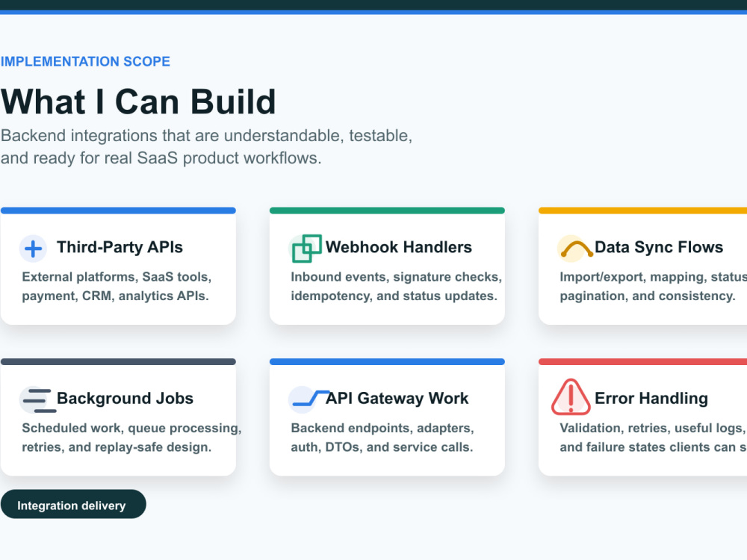747x560 pixels.
Task: Select the API Gateway Work card title
Action: 397,398
